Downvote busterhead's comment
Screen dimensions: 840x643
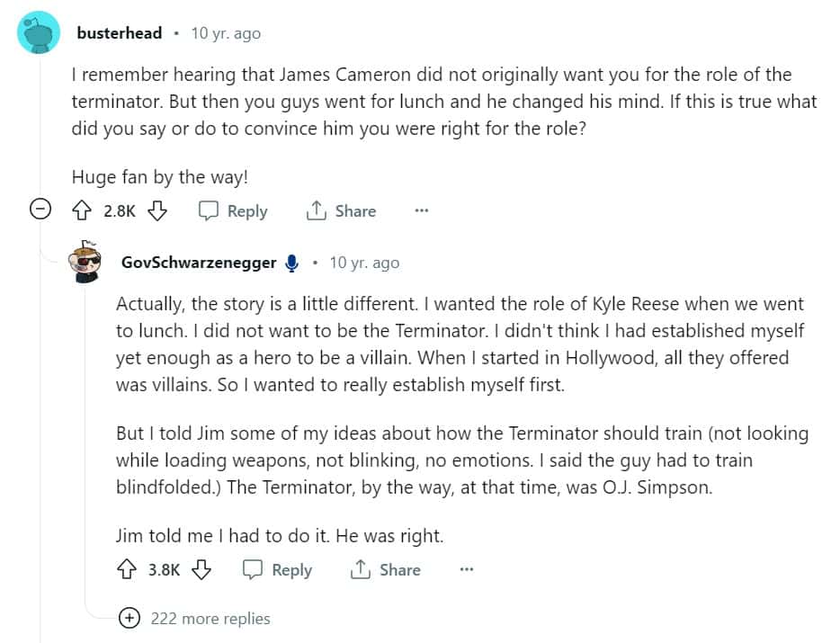point(158,210)
